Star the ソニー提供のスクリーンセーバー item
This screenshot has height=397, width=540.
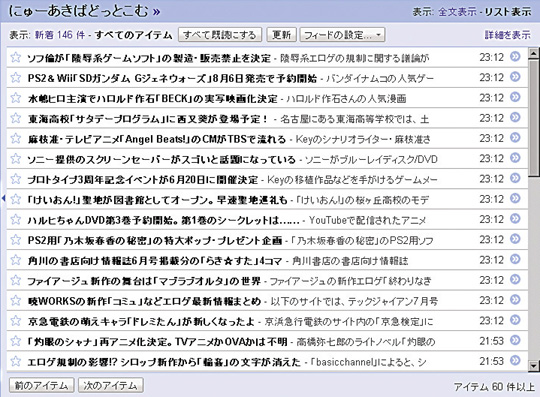tap(15, 159)
